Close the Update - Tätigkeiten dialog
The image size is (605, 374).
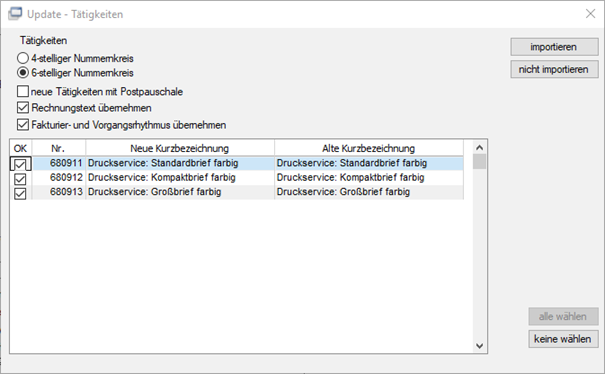coord(590,14)
